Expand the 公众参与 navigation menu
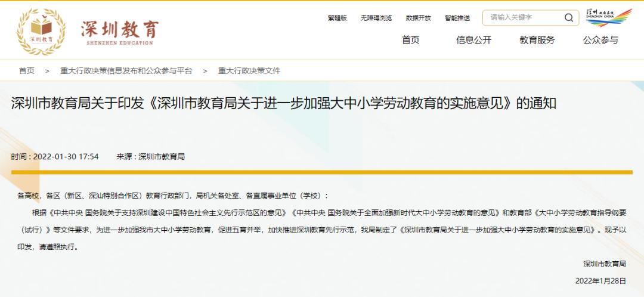This screenshot has height=297, width=644. [x=600, y=40]
